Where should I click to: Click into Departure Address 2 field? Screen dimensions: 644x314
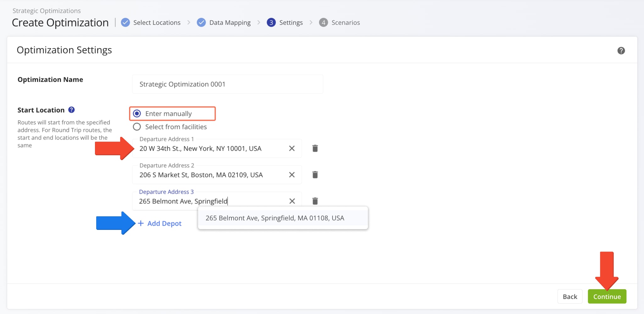tap(214, 175)
